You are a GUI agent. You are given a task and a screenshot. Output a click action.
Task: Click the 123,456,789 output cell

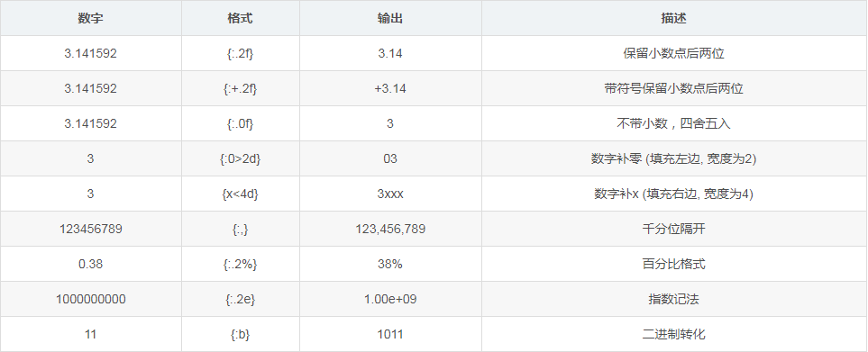(390, 229)
